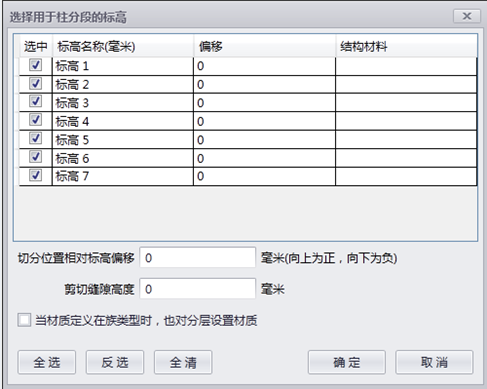
Task: Select the 结构材料 cell for 标高 3
Action: click(406, 103)
